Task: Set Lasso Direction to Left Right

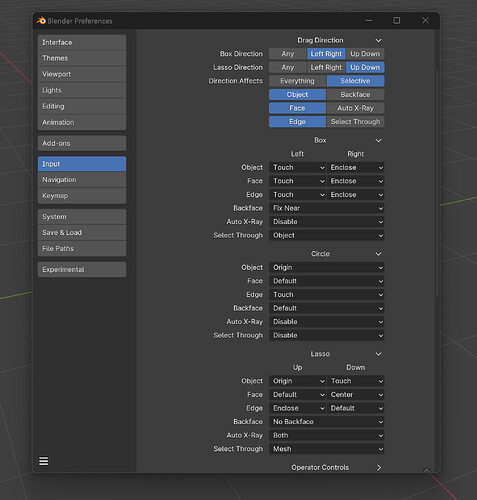Action: point(326,67)
